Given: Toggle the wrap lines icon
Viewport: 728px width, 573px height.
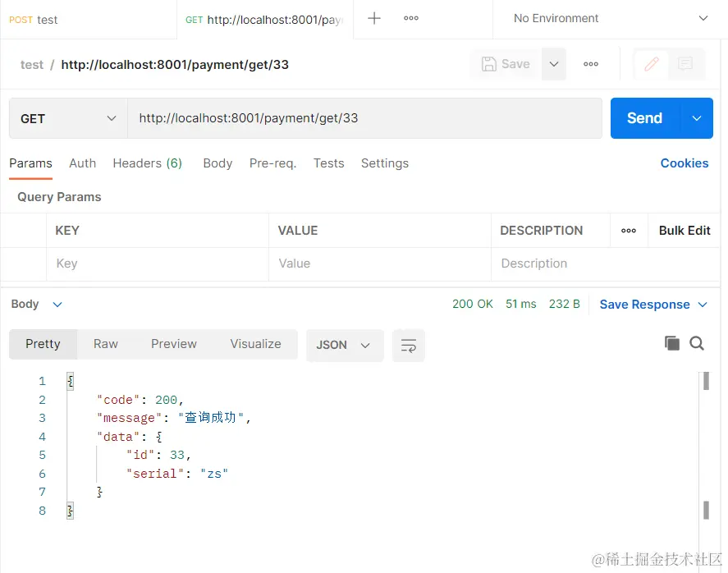Looking at the screenshot, I should [x=409, y=346].
